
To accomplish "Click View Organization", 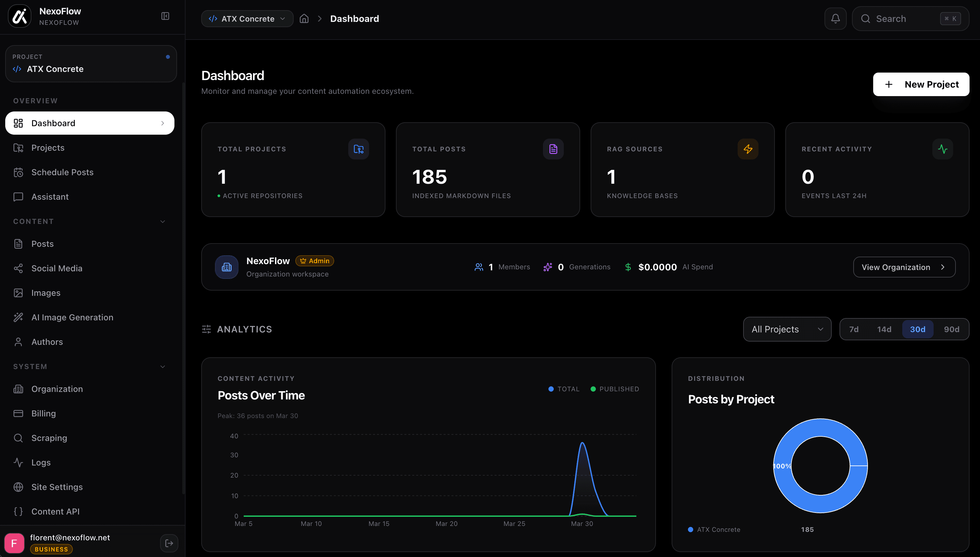I will [x=904, y=267].
